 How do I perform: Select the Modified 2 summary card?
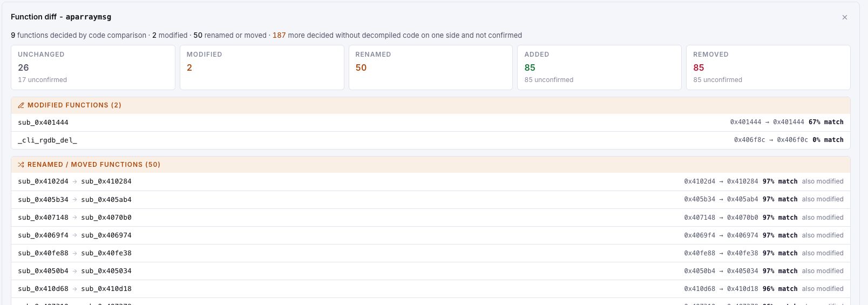pyautogui.click(x=262, y=67)
